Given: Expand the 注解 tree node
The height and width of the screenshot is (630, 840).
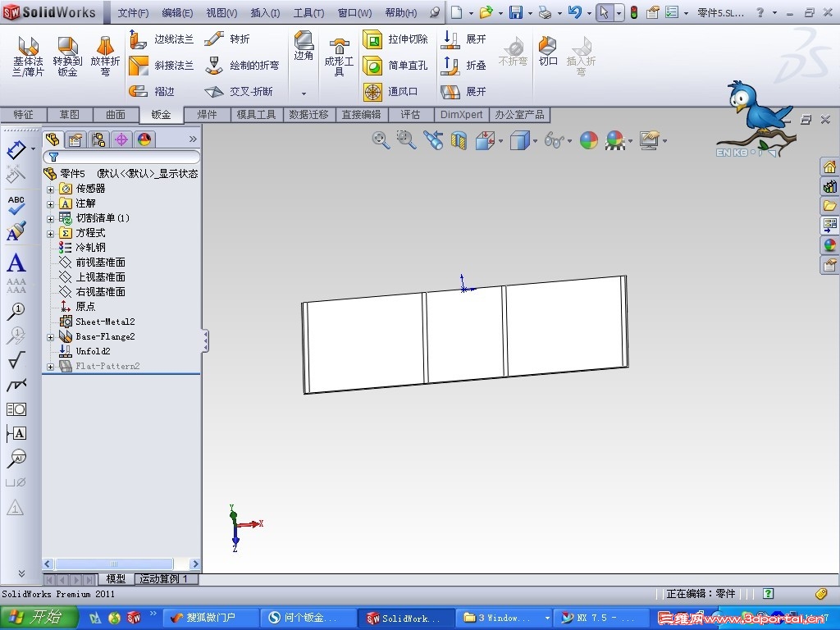Looking at the screenshot, I should click(50, 204).
